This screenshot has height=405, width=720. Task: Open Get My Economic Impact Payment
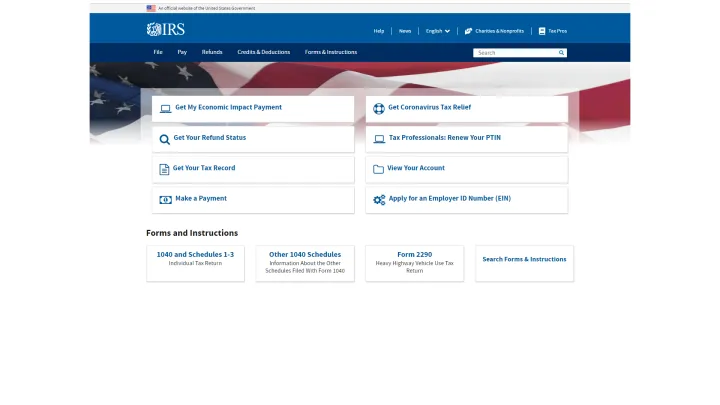coord(253,109)
